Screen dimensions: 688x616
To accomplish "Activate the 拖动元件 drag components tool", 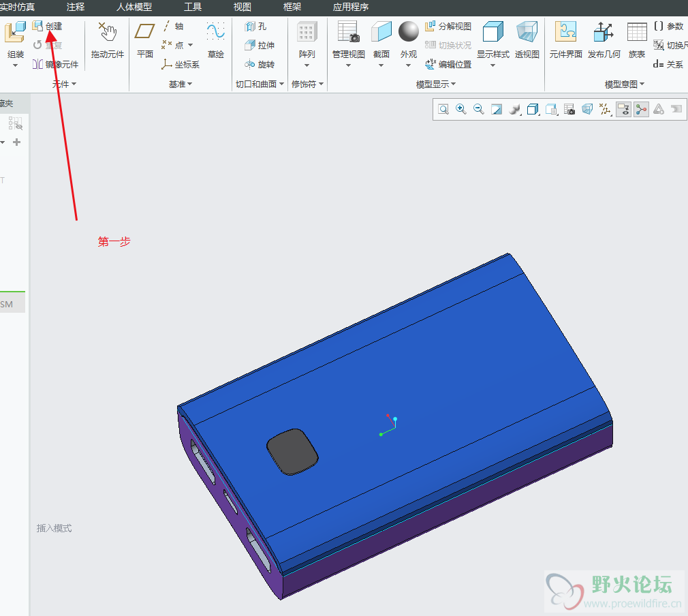I will point(108,40).
